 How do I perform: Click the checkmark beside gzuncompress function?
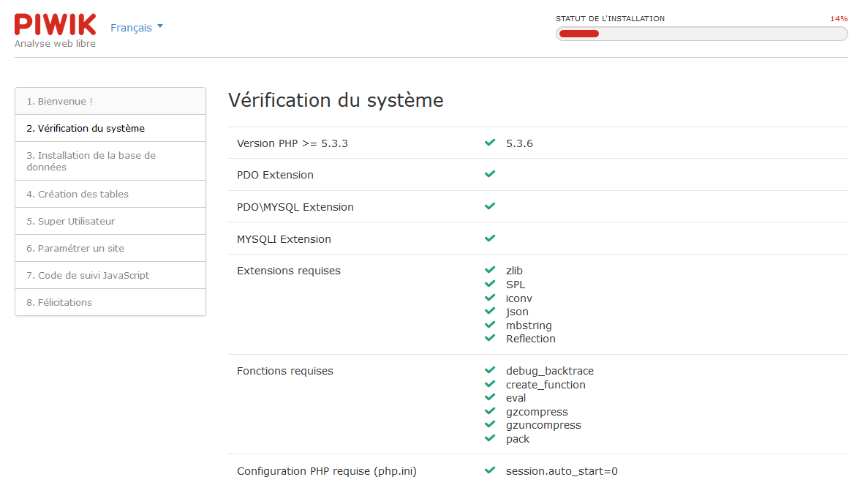[490, 425]
